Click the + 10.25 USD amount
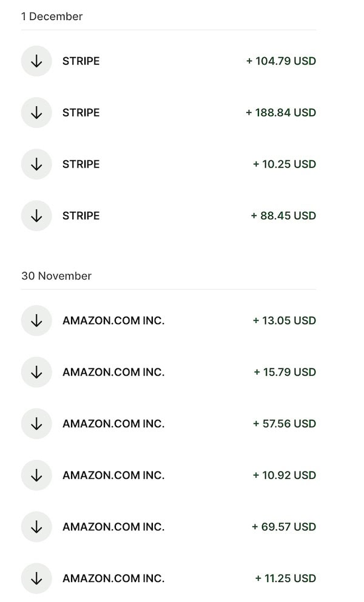Image resolution: width=364 pixels, height=602 pixels. [x=284, y=164]
